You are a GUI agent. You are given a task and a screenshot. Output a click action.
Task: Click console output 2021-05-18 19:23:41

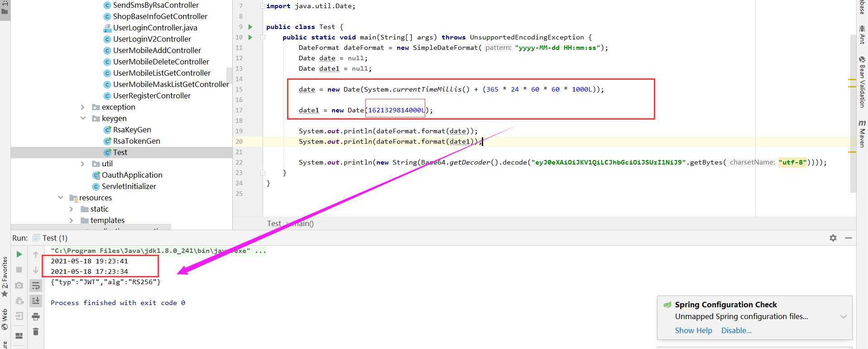coord(89,261)
